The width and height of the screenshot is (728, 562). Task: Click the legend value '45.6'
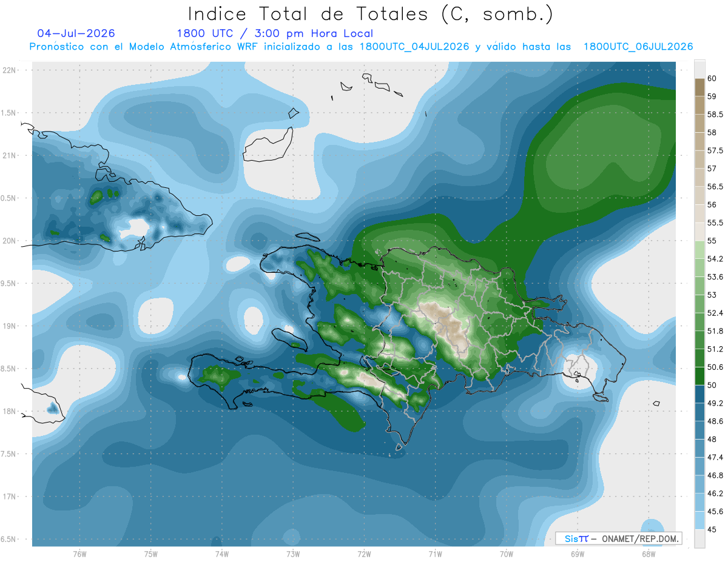coord(715,512)
